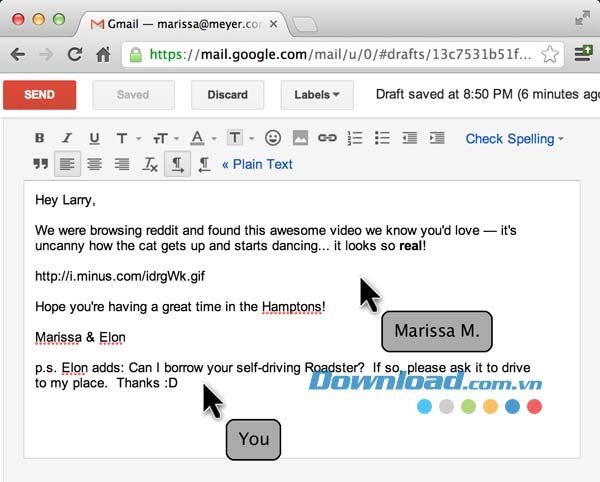Click the insert image icon
600x482 pixels.
tap(300, 139)
